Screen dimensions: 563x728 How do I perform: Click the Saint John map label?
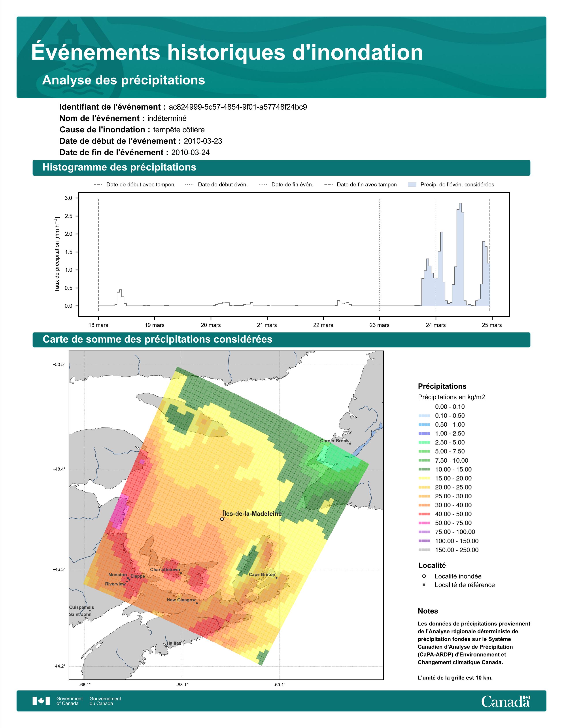[80, 614]
